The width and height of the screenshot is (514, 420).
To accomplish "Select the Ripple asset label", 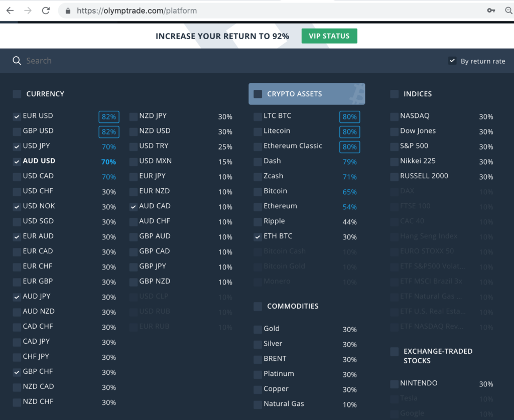I will click(x=274, y=221).
